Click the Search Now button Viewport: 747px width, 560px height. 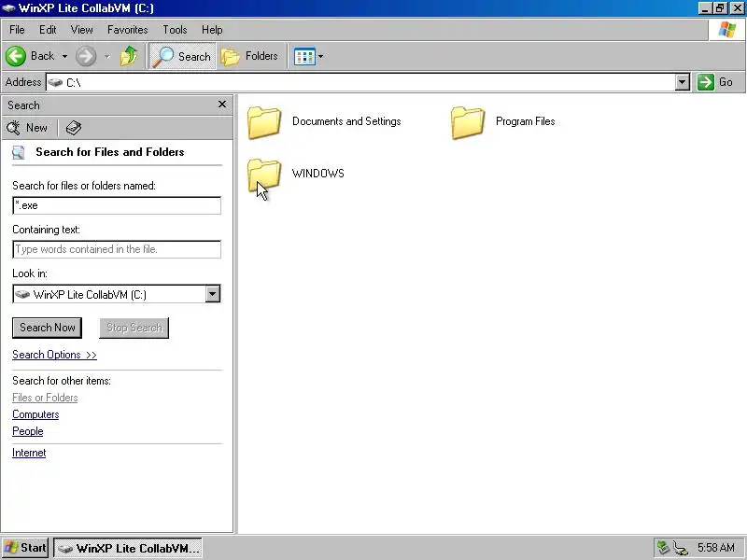pyautogui.click(x=48, y=328)
